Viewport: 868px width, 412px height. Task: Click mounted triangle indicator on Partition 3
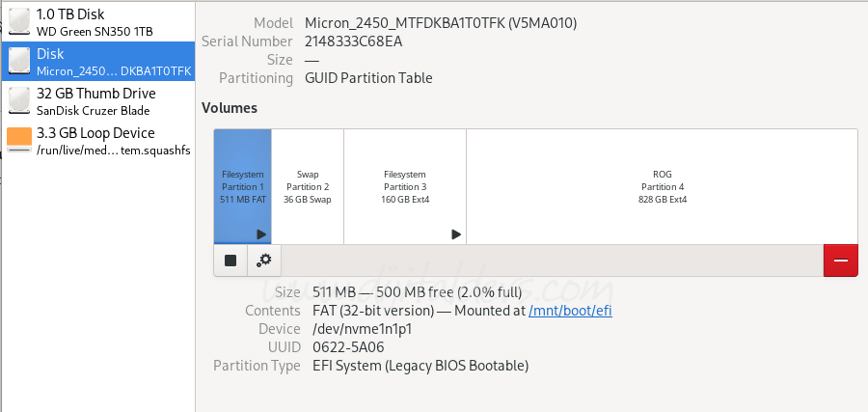tap(456, 234)
